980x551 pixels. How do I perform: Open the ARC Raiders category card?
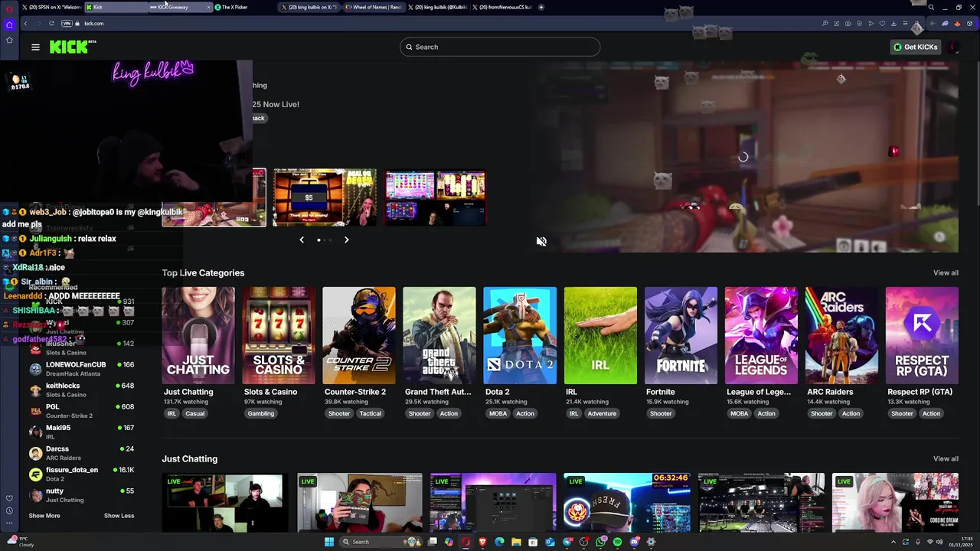[x=841, y=335]
